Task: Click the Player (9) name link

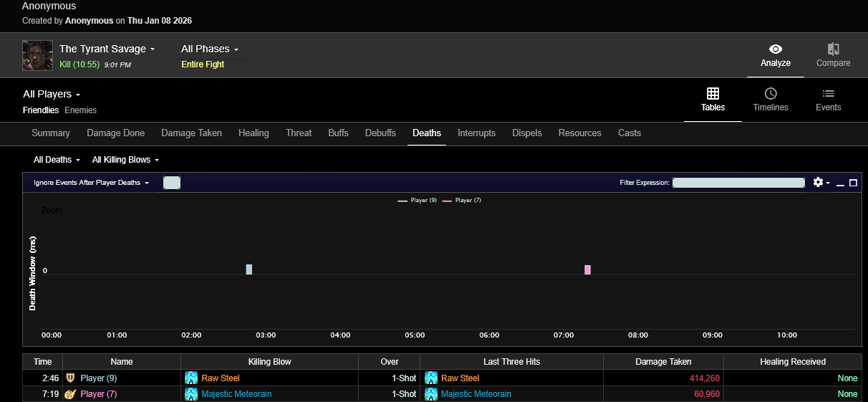Action: click(99, 378)
